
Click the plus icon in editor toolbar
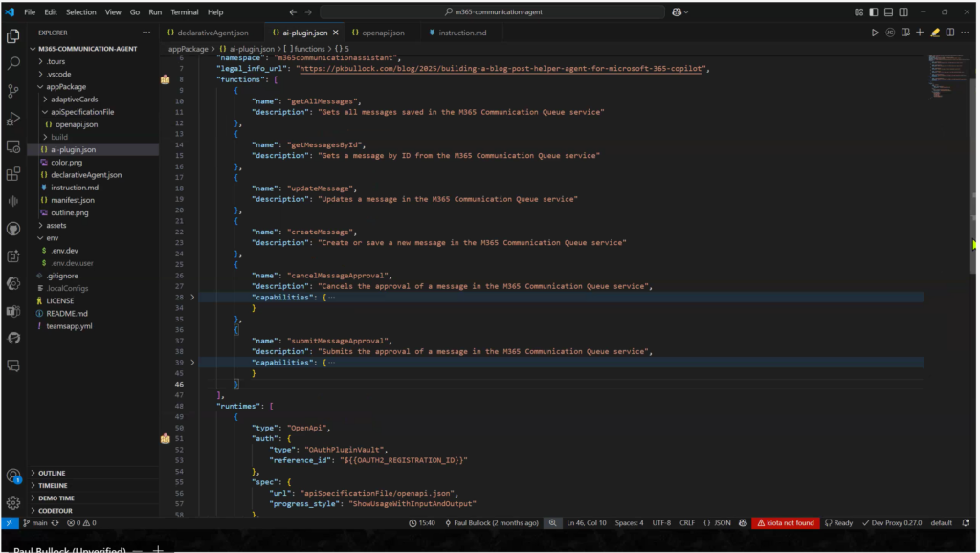coord(920,33)
